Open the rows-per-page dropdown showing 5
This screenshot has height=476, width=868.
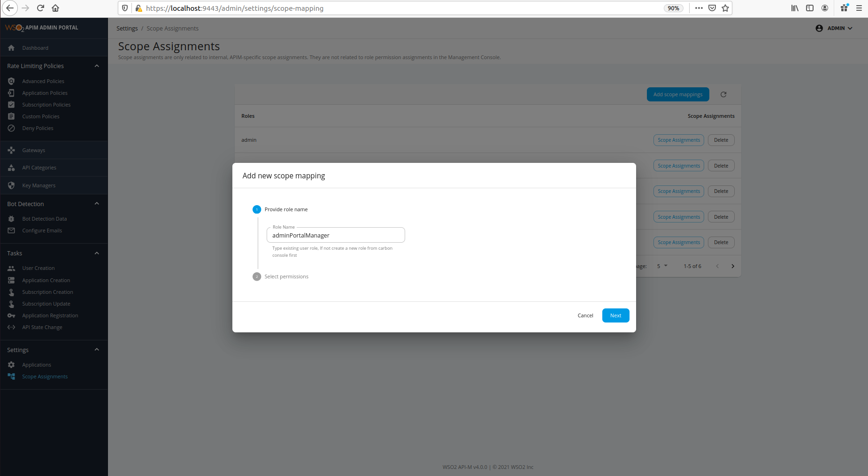[661, 266]
